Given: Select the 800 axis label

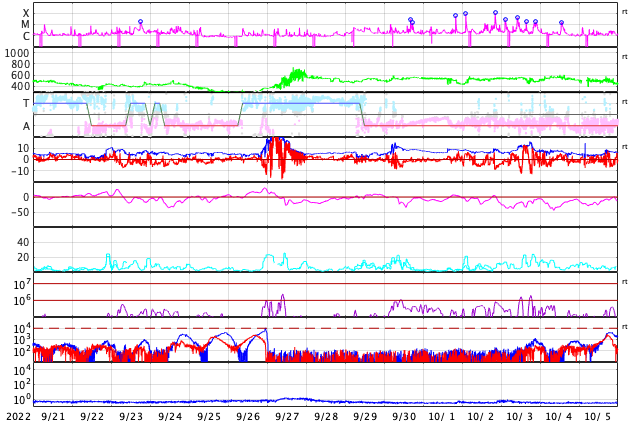Looking at the screenshot, I should click(x=21, y=64).
